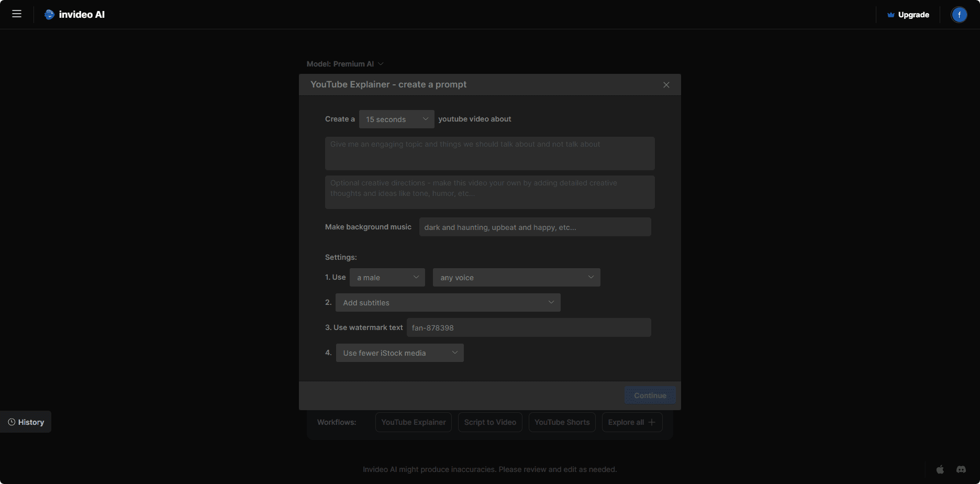Open the History panel
Image resolution: width=980 pixels, height=484 pixels.
coord(26,422)
